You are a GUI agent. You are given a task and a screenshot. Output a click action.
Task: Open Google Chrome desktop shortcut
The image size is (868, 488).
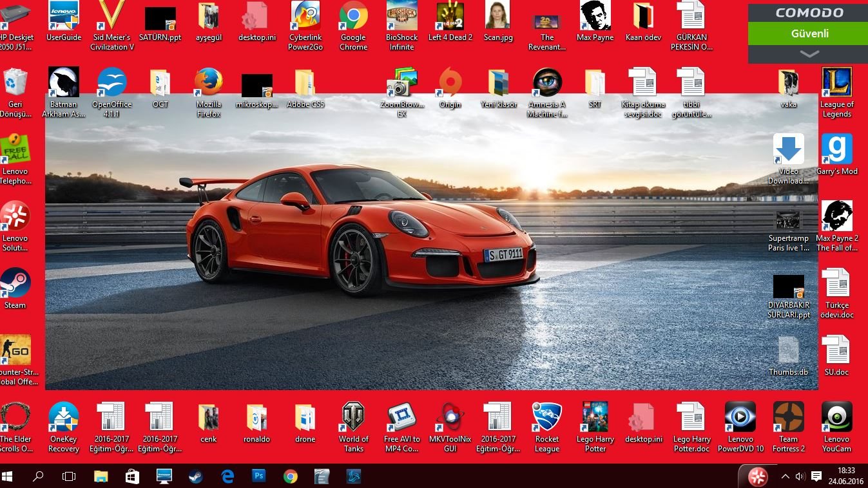(x=354, y=26)
